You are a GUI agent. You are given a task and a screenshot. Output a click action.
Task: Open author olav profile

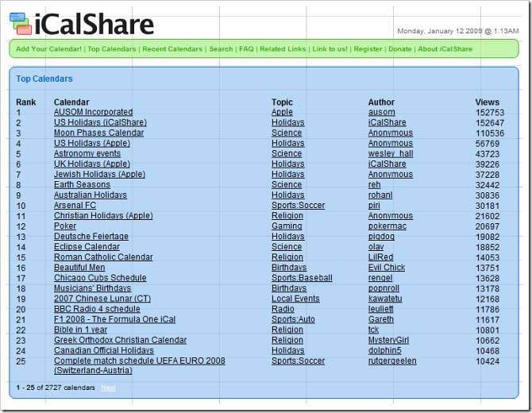(x=376, y=247)
